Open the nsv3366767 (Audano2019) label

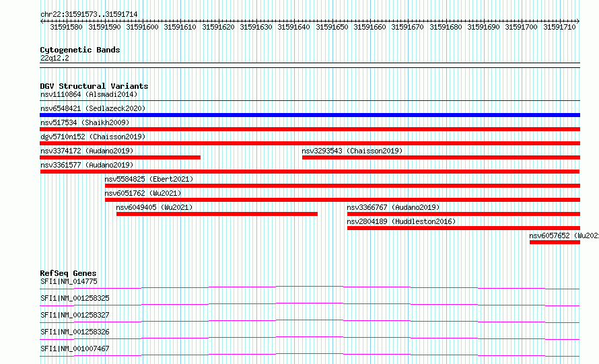(x=393, y=207)
